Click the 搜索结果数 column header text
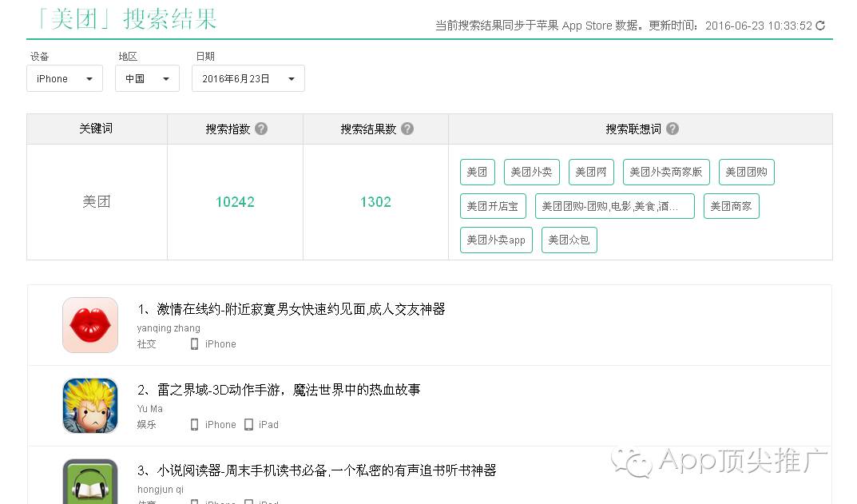This screenshot has height=504, width=857. coord(368,129)
